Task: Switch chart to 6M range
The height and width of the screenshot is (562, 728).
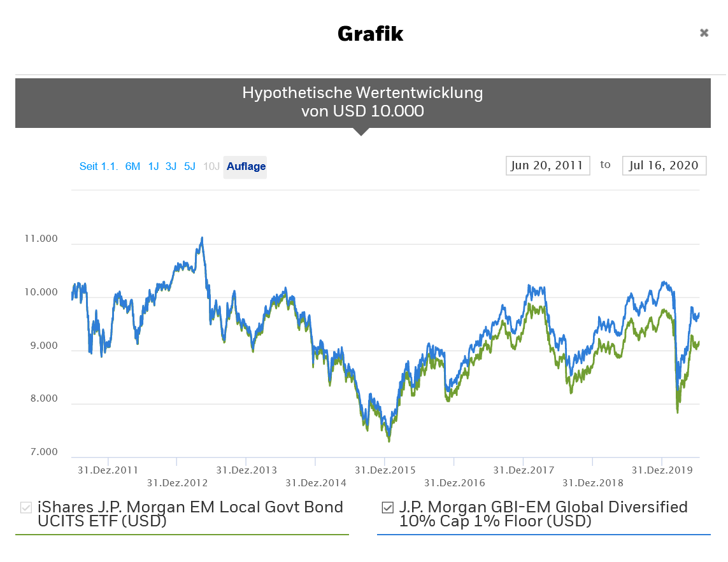Action: [x=132, y=167]
